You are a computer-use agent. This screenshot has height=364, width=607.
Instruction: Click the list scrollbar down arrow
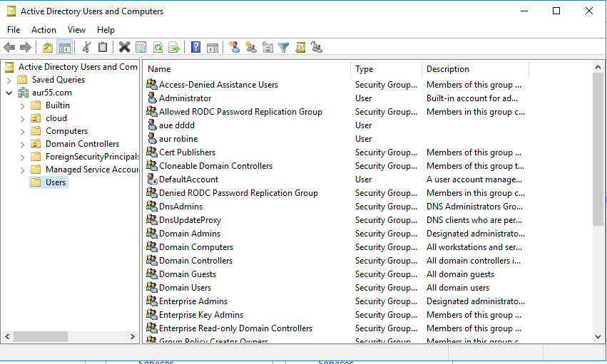598,336
